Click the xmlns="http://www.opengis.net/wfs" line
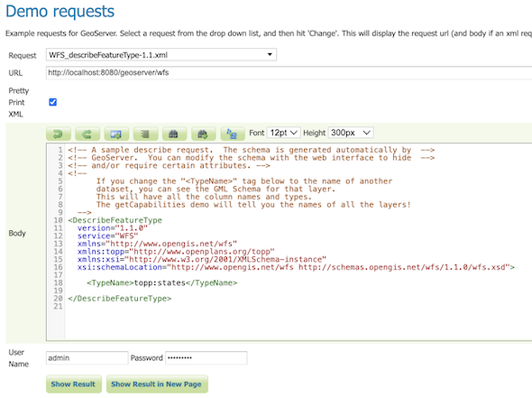The image size is (532, 398). point(157,244)
